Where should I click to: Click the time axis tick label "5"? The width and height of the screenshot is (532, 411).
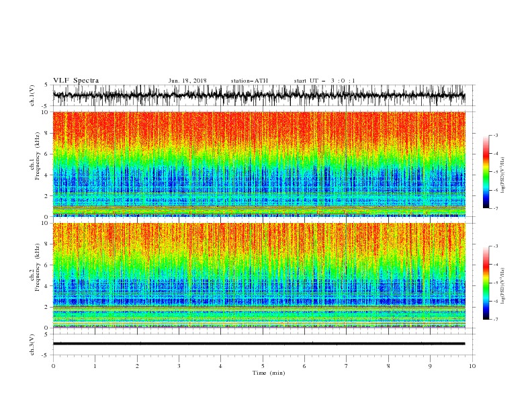pos(263,366)
